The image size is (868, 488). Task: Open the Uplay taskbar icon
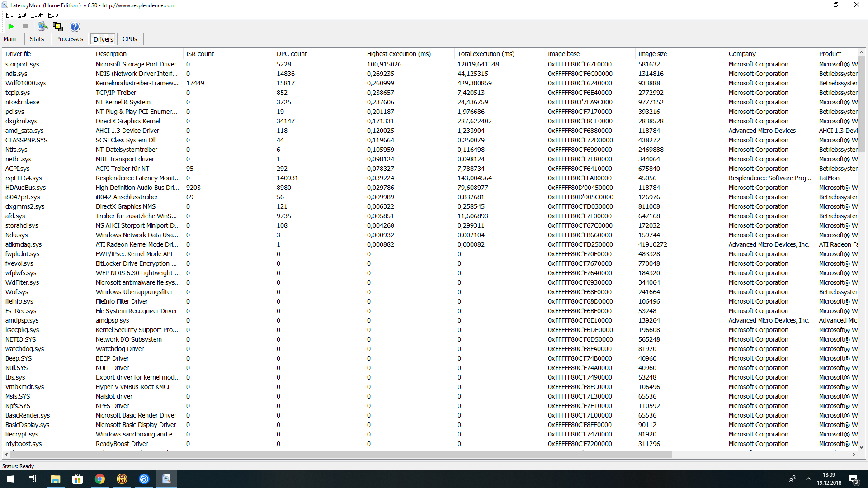click(144, 479)
